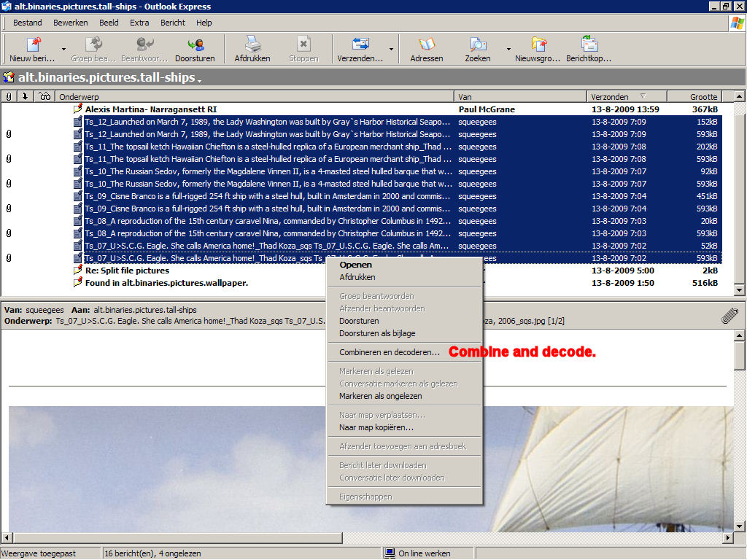Viewport: 747px width, 560px height.
Task: Select the Found in alt.binaries.pictures.wallpaper message
Action: tap(166, 283)
